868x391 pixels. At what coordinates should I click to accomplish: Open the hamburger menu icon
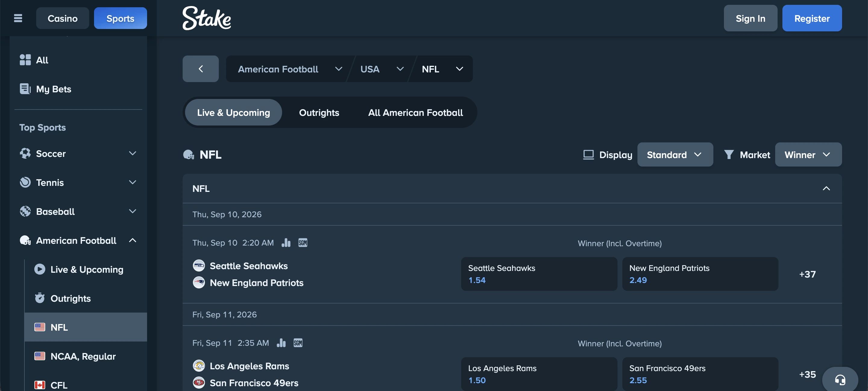(18, 18)
